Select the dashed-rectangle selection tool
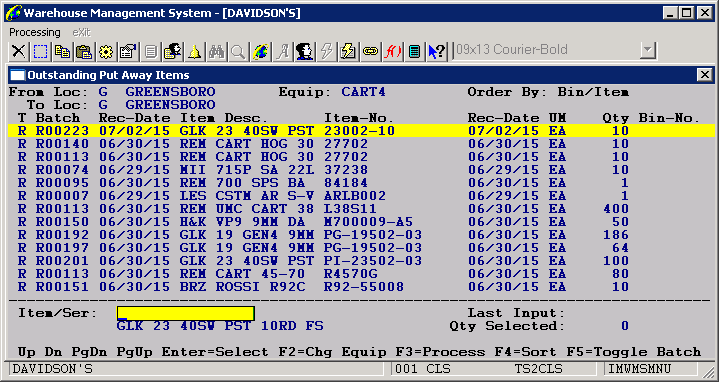 (40, 51)
